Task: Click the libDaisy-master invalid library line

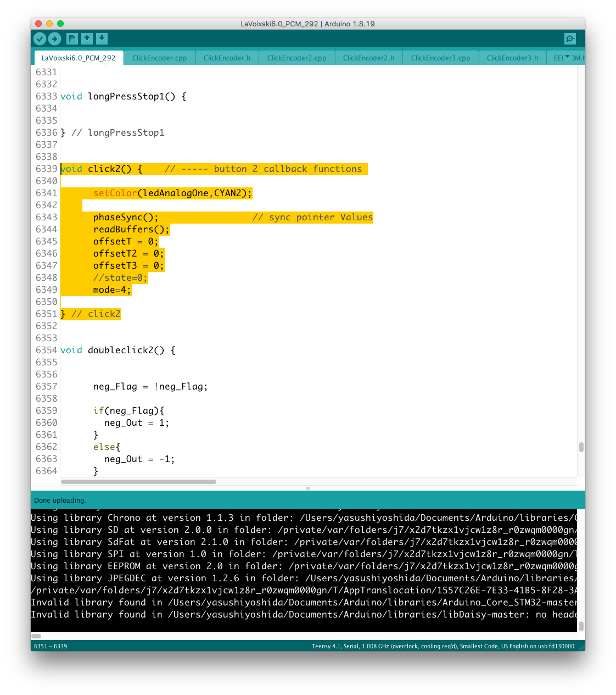Action: coord(304,614)
